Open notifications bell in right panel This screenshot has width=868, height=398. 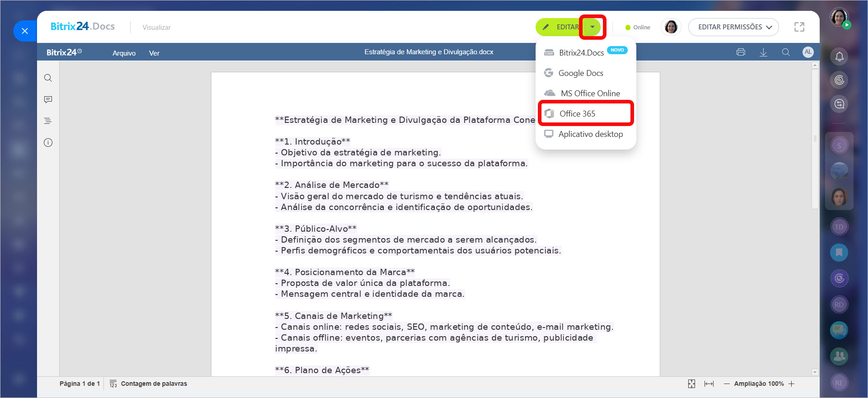coord(839,56)
